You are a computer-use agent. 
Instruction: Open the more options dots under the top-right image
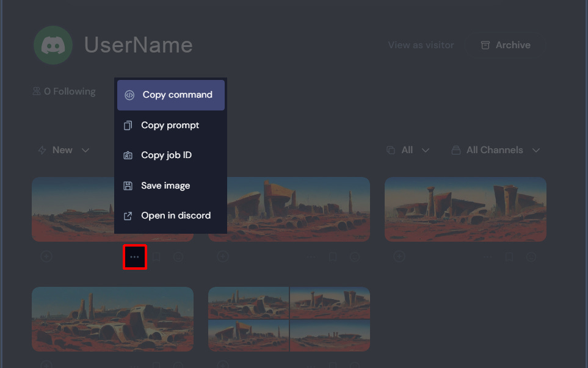487,257
